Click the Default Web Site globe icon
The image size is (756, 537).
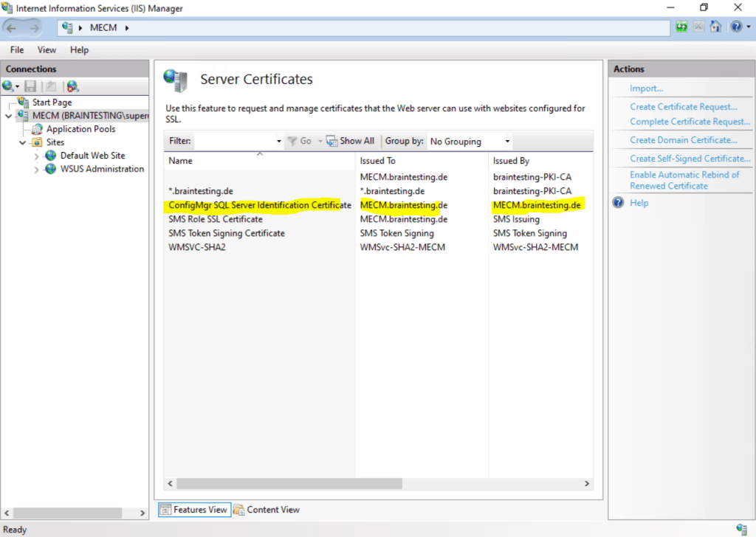(x=51, y=156)
